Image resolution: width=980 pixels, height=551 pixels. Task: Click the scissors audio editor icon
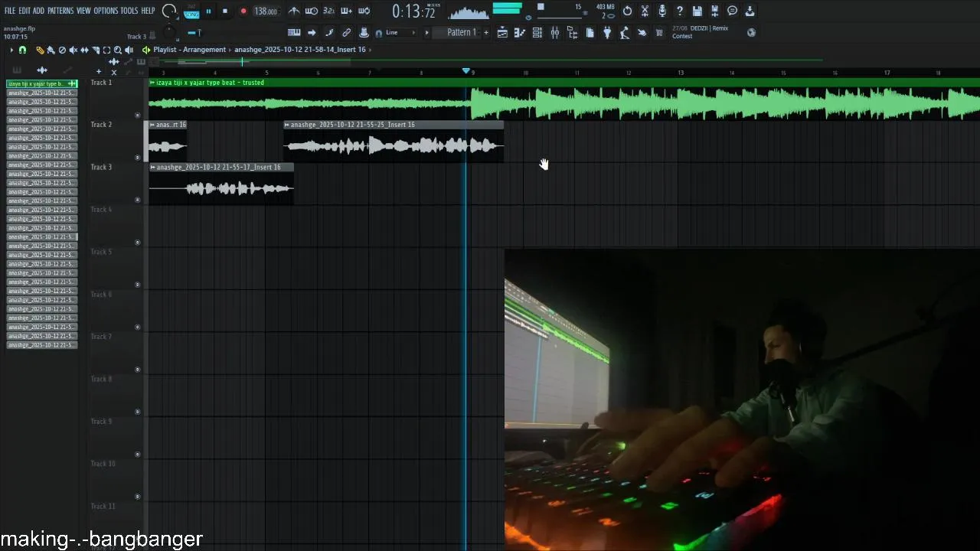pyautogui.click(x=645, y=11)
